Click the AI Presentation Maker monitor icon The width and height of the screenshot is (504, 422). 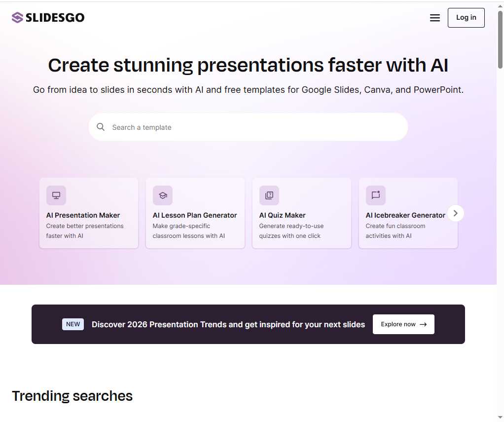tap(56, 195)
